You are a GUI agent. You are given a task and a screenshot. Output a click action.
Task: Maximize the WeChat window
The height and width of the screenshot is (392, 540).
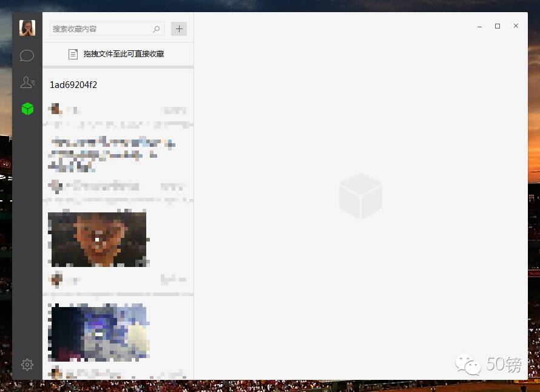(498, 26)
